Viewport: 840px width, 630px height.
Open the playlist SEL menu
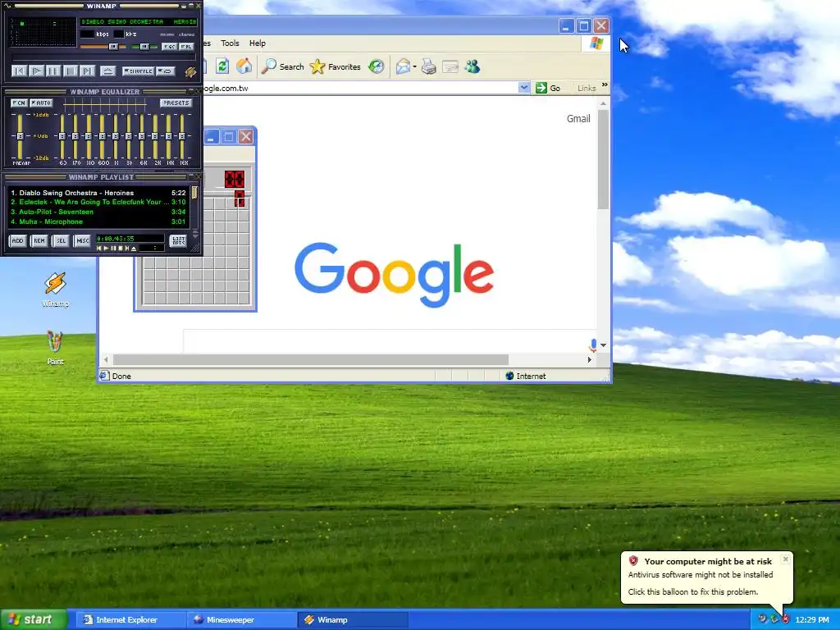coord(61,241)
